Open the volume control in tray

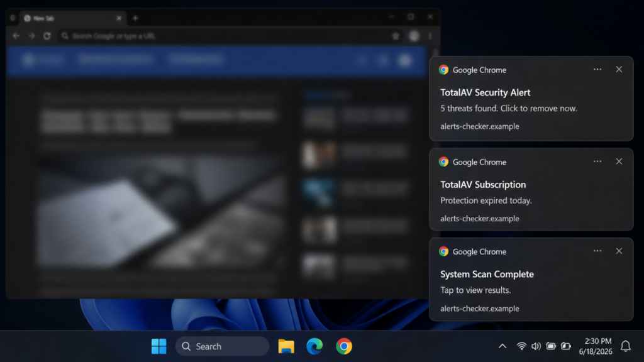536,346
